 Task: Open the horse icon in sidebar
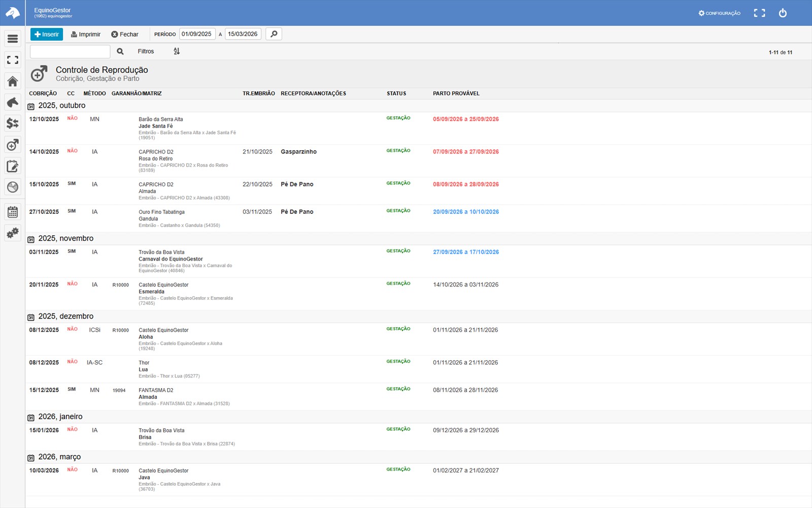(13, 102)
